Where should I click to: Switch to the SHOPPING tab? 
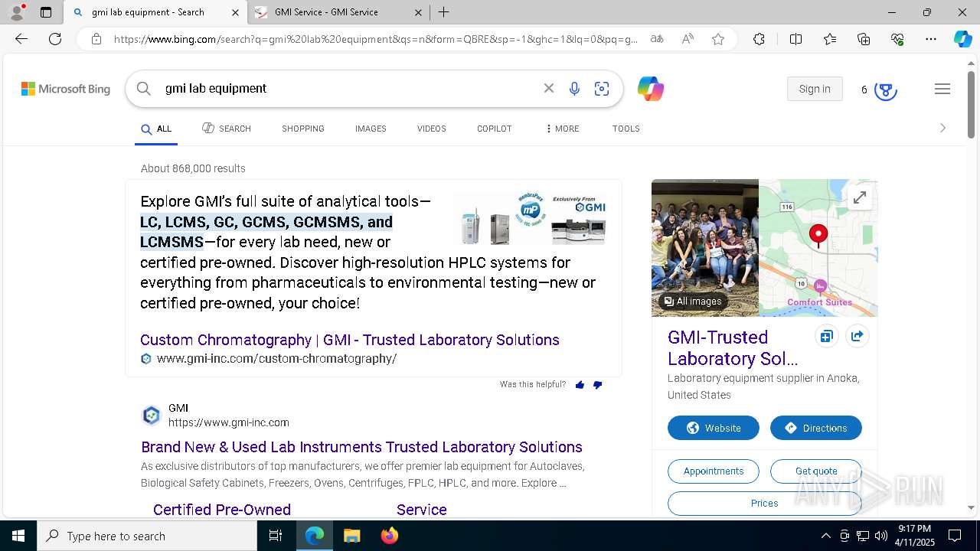(x=303, y=129)
